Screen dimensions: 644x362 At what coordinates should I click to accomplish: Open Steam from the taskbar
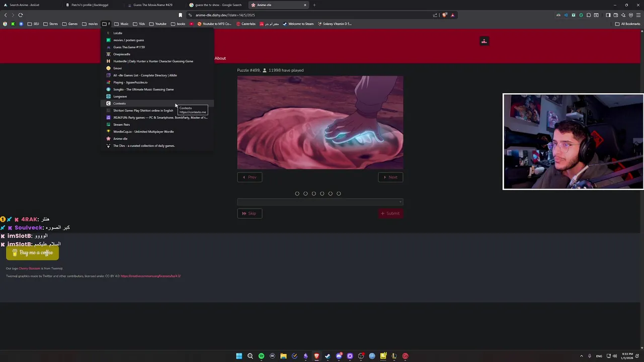[328, 356]
